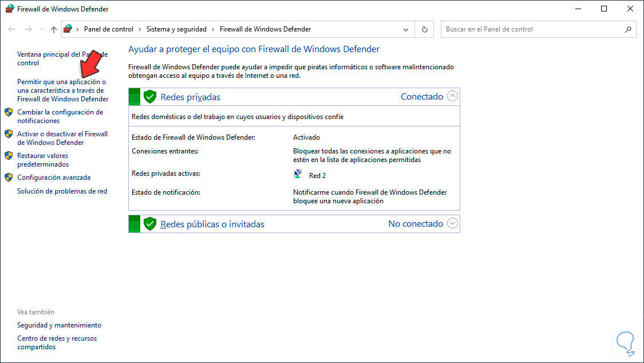Expand the Redes públicas o invitadas chevron
The width and height of the screenshot is (644, 363).
click(x=452, y=223)
